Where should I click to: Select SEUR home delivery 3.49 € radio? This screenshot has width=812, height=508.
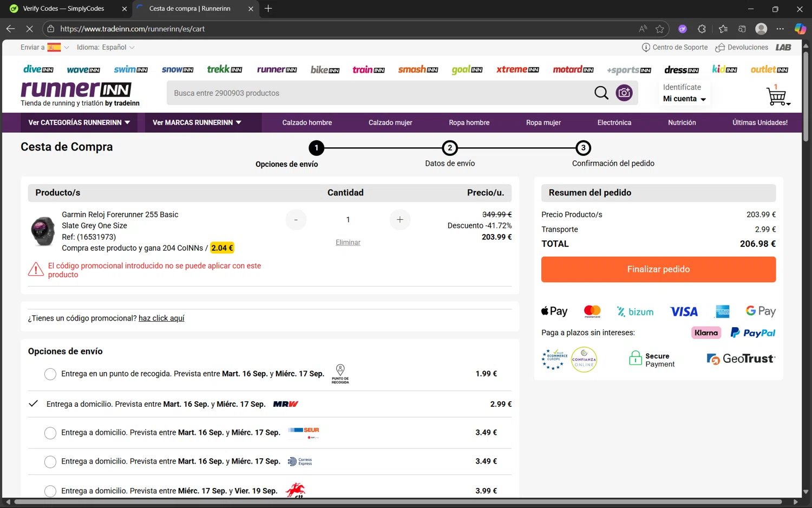[x=50, y=433]
